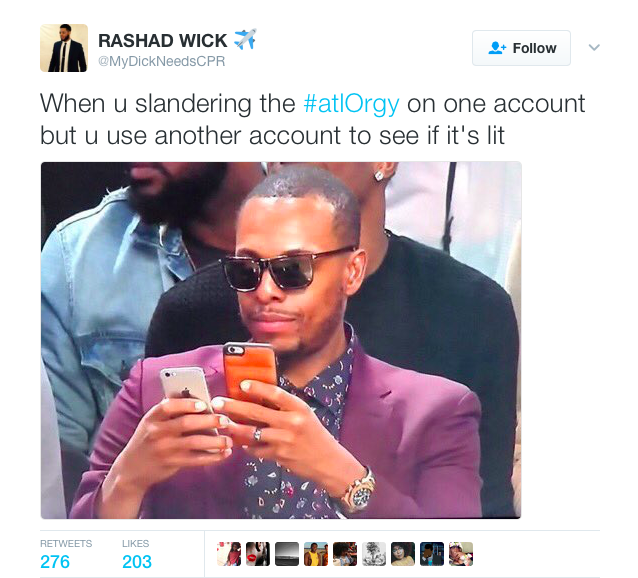Open the #atlOrgy hashtag link
Screen dimensions: 638x578
pyautogui.click(x=351, y=104)
